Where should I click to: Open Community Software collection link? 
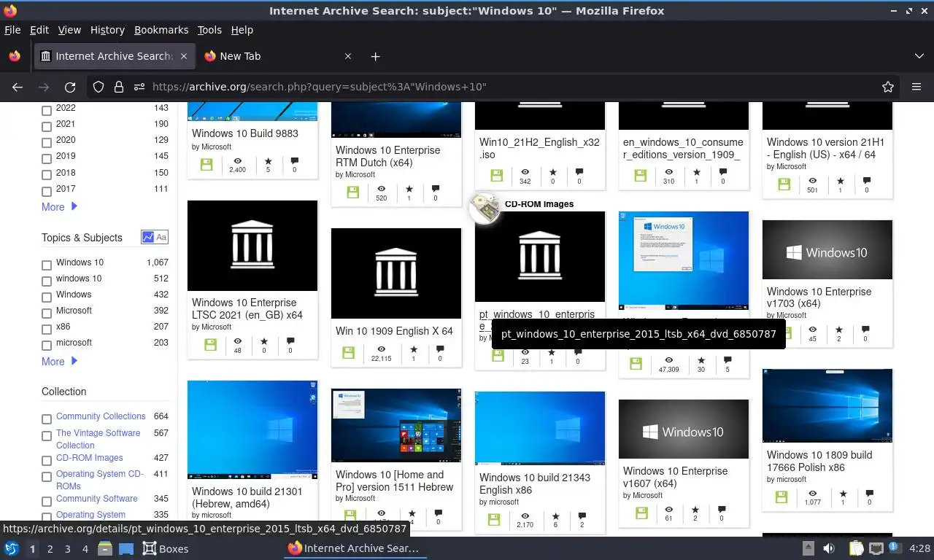click(x=97, y=499)
